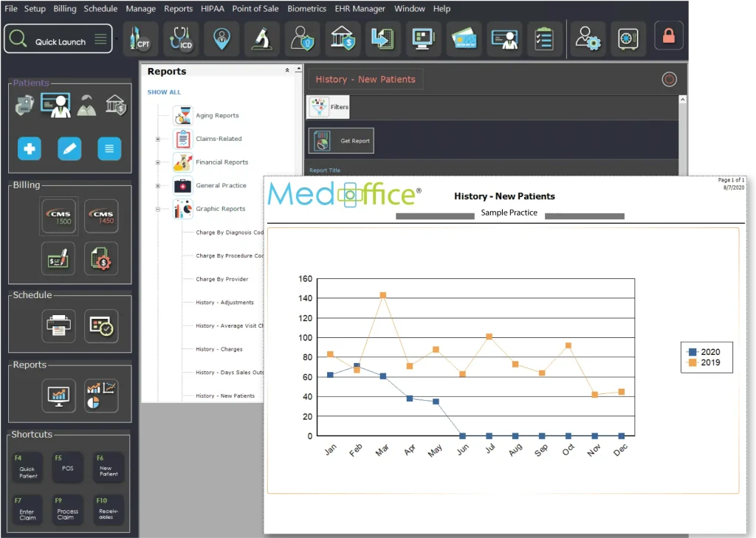
Task: Click the printer icon under Schedule
Action: point(58,326)
